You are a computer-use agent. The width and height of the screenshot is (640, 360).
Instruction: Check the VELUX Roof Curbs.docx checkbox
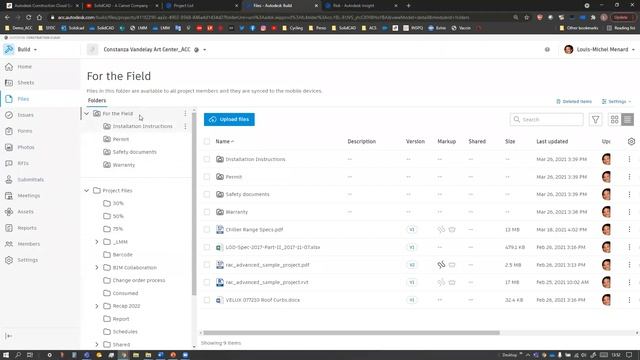tap(207, 300)
